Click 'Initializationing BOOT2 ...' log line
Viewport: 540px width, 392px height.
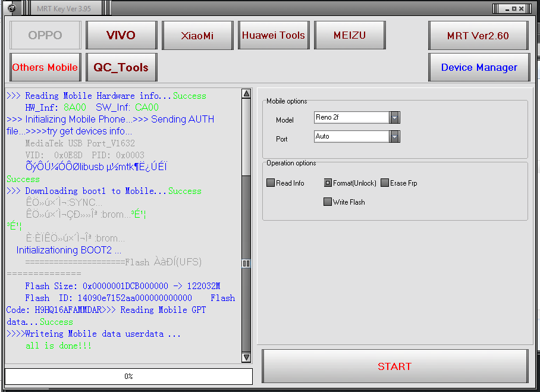[68, 250]
